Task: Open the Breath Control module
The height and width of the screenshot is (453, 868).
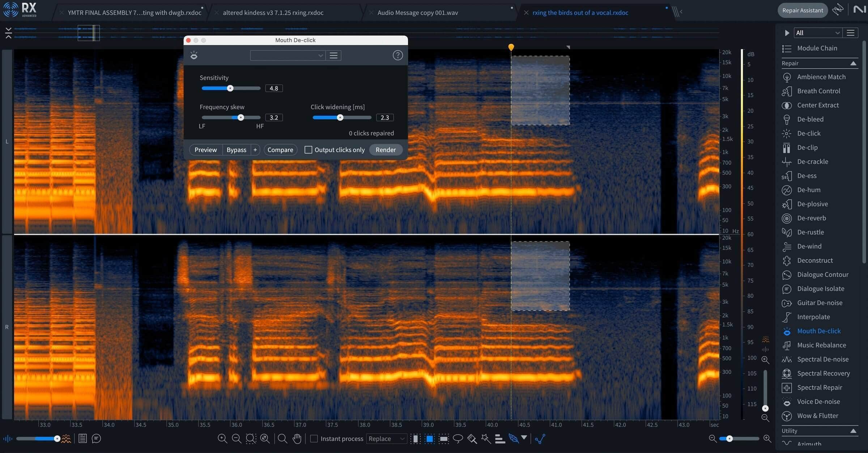Action: point(812,91)
